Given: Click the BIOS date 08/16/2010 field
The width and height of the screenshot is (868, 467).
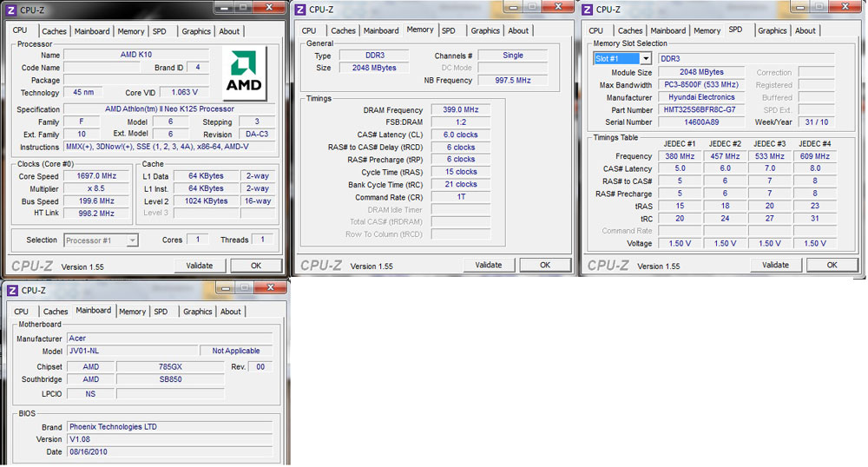Looking at the screenshot, I should [170, 452].
